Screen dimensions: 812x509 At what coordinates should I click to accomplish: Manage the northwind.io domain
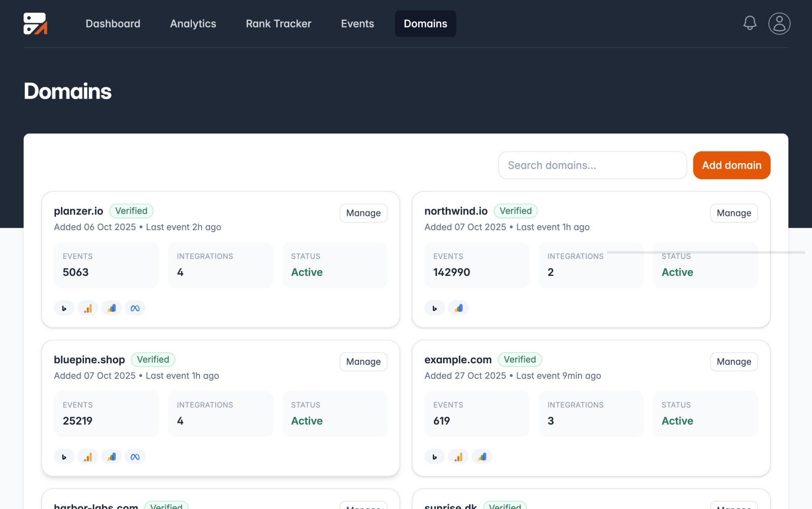[x=734, y=213]
